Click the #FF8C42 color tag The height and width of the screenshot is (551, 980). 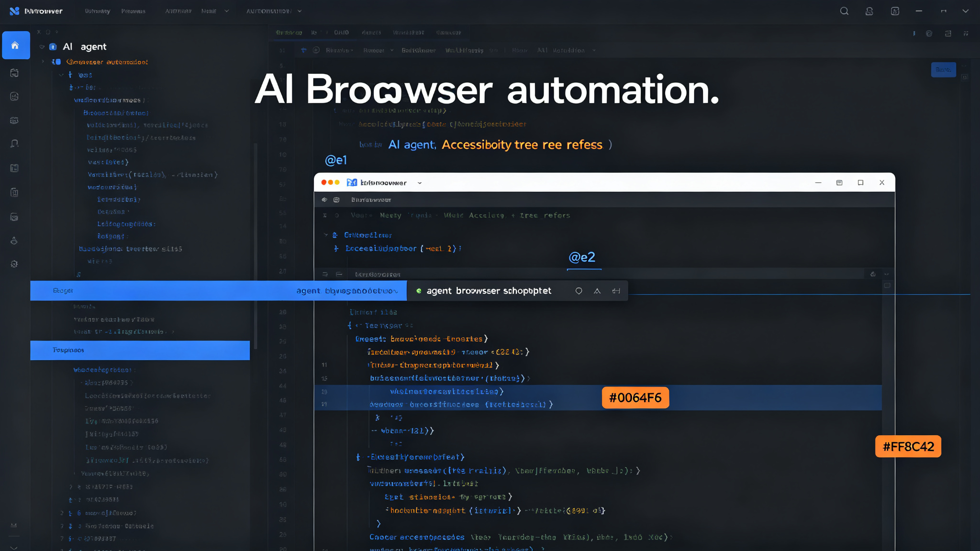coord(908,446)
